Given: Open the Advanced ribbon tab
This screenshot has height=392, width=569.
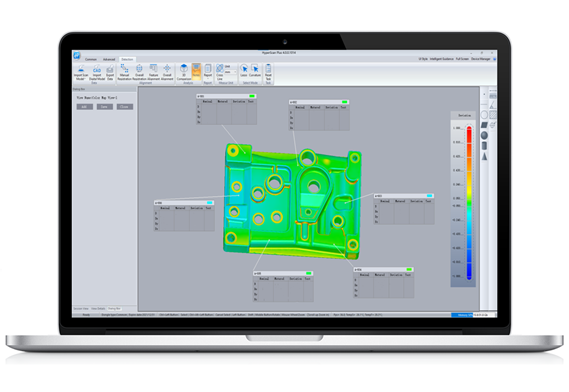Looking at the screenshot, I should (109, 59).
